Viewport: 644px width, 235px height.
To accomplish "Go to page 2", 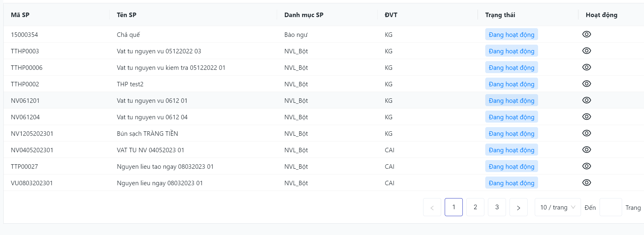I will click(475, 207).
